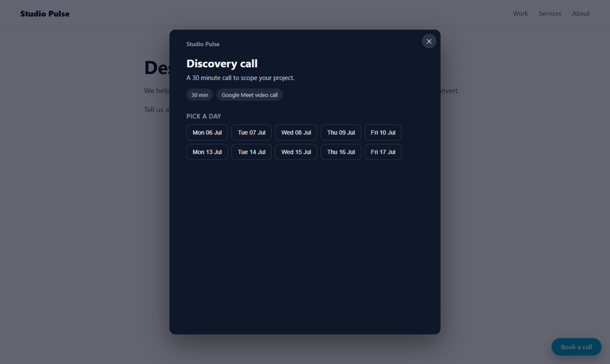
Task: Click the 30 min duration badge
Action: 200,95
